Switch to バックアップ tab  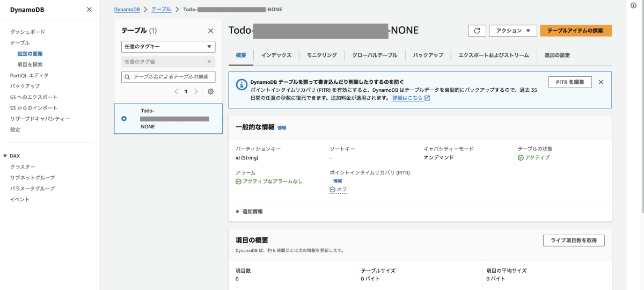(x=428, y=55)
